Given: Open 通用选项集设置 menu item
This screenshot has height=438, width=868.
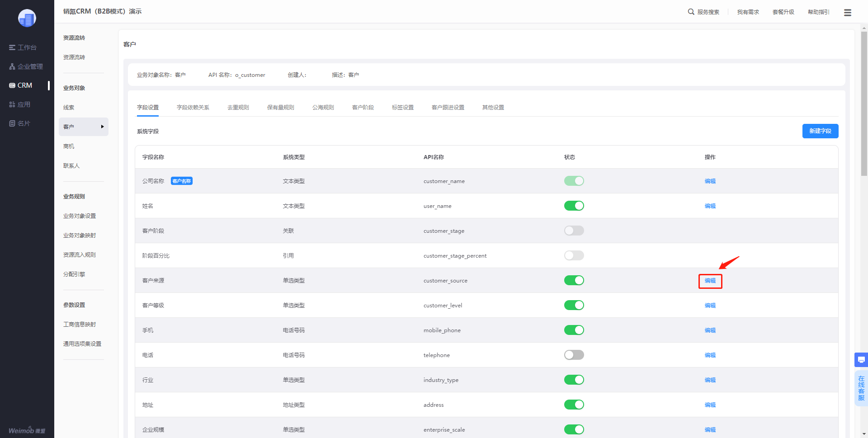Looking at the screenshot, I should click(82, 344).
